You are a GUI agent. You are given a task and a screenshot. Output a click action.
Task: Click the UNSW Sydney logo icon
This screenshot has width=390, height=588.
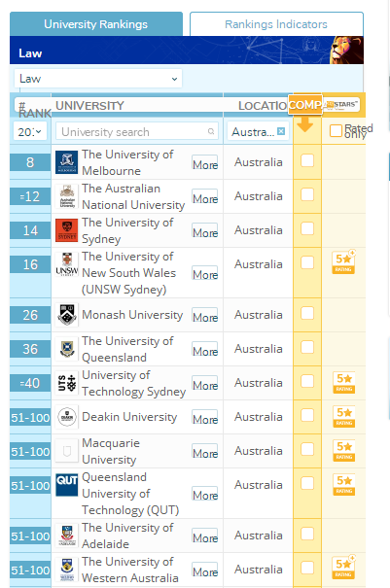click(x=67, y=264)
